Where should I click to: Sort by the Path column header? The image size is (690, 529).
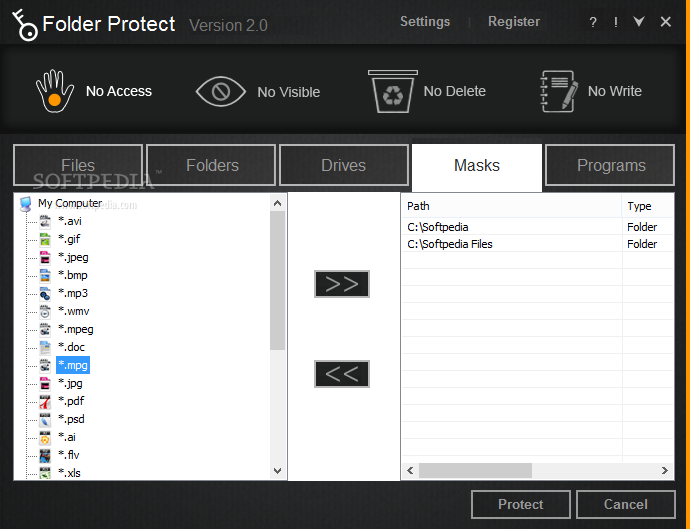[512, 206]
